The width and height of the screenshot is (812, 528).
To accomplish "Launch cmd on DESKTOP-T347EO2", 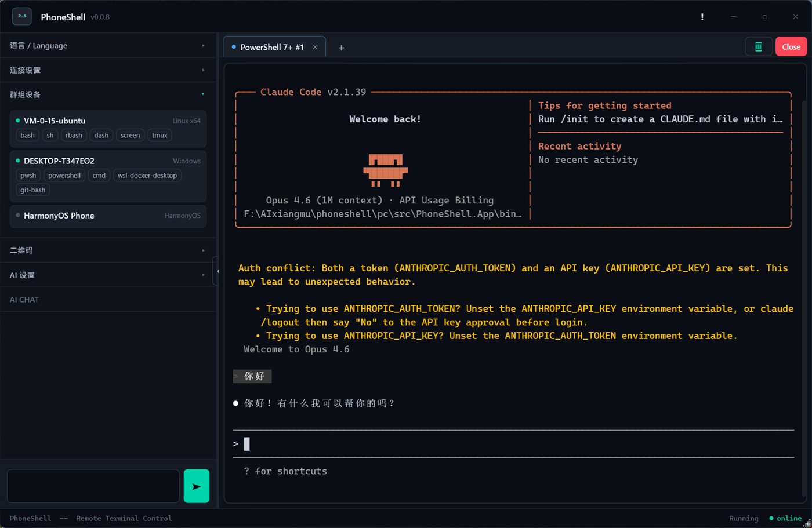I will click(x=99, y=176).
